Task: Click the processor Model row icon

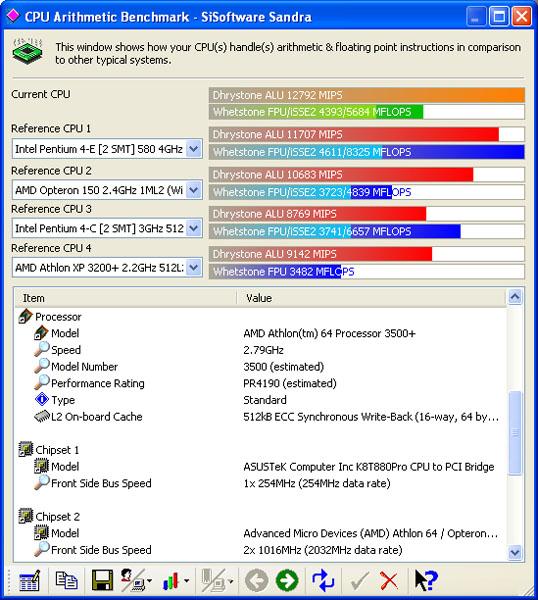Action: [x=41, y=333]
